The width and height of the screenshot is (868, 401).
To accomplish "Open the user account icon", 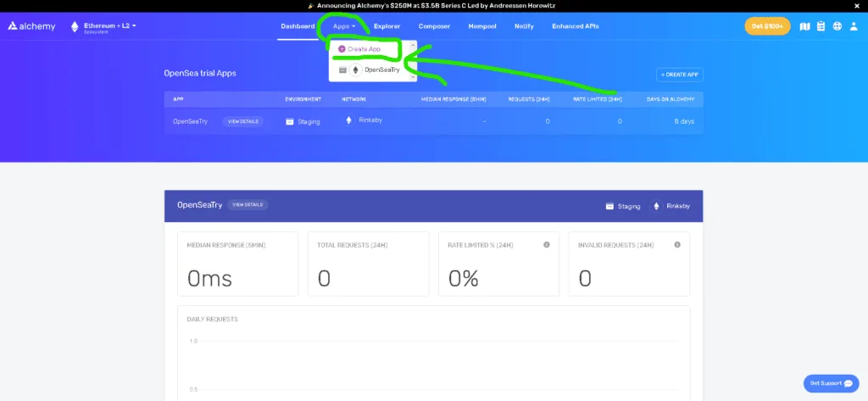I will click(x=854, y=26).
